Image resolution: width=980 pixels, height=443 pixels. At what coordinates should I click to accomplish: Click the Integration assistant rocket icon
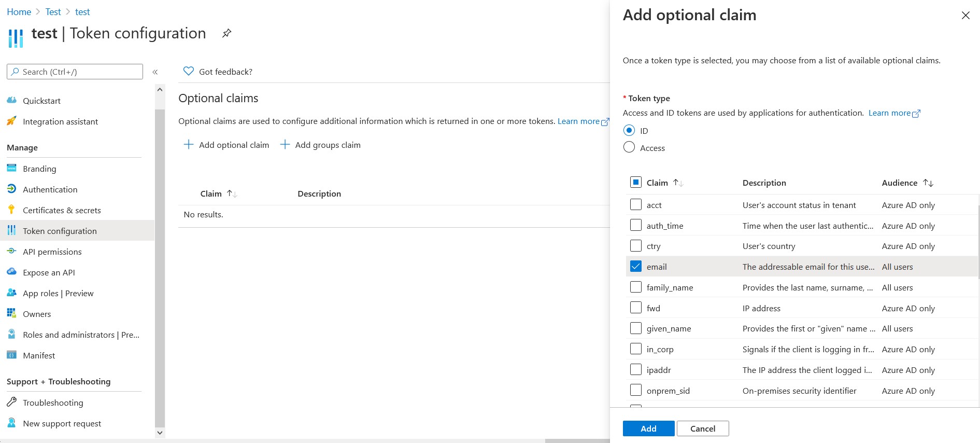[x=11, y=121]
